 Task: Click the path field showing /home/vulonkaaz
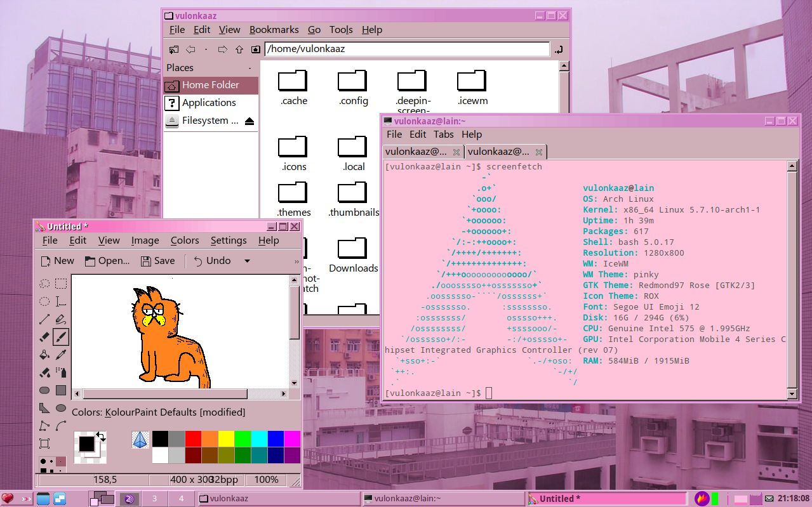(x=406, y=49)
